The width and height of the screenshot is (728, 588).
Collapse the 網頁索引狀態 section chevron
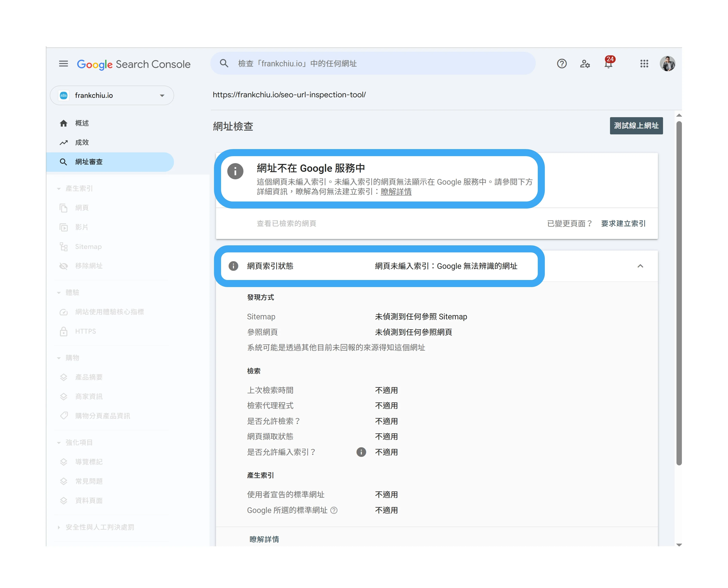(x=640, y=266)
